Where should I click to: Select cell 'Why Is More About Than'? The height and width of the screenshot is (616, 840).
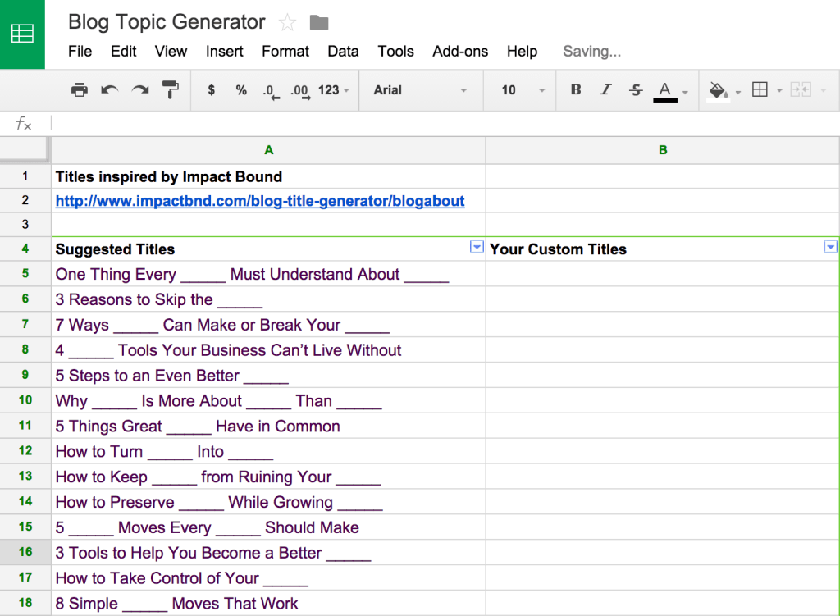tap(268, 400)
